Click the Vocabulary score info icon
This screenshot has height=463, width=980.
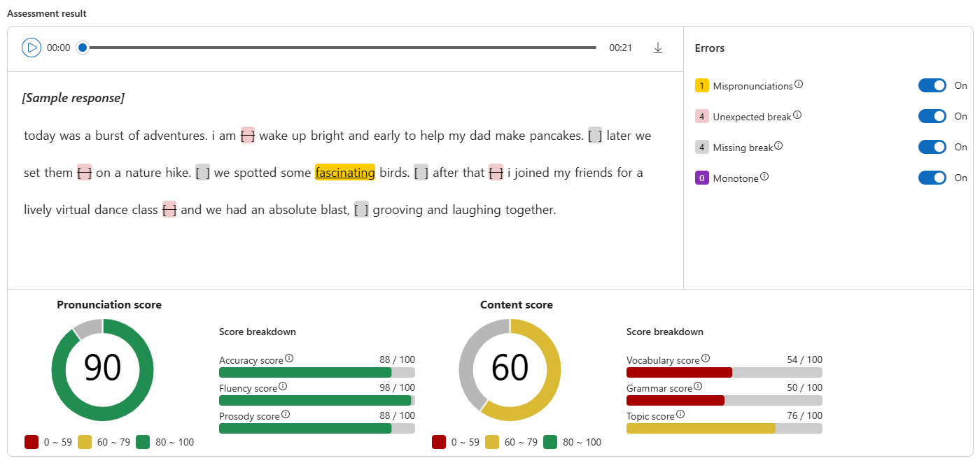coord(706,359)
